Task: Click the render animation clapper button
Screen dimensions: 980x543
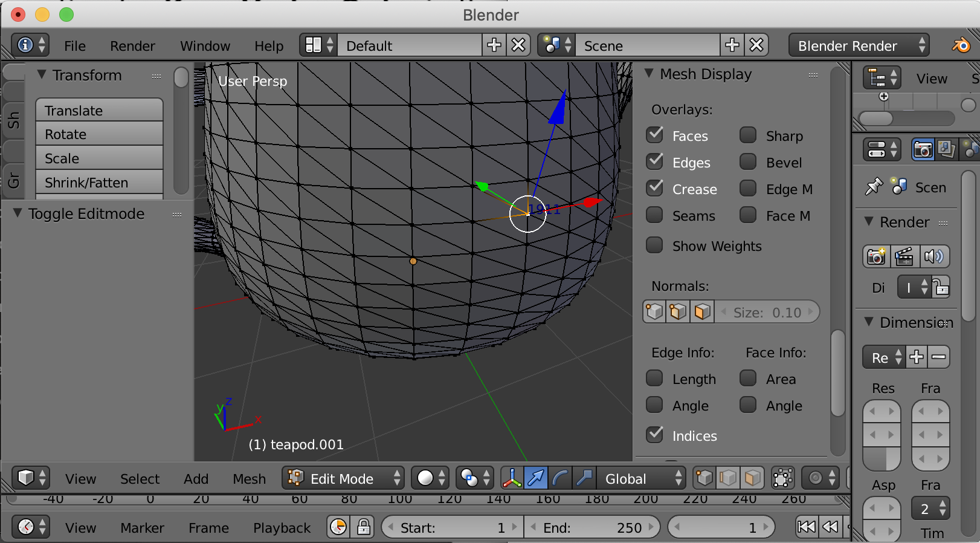Action: point(904,256)
